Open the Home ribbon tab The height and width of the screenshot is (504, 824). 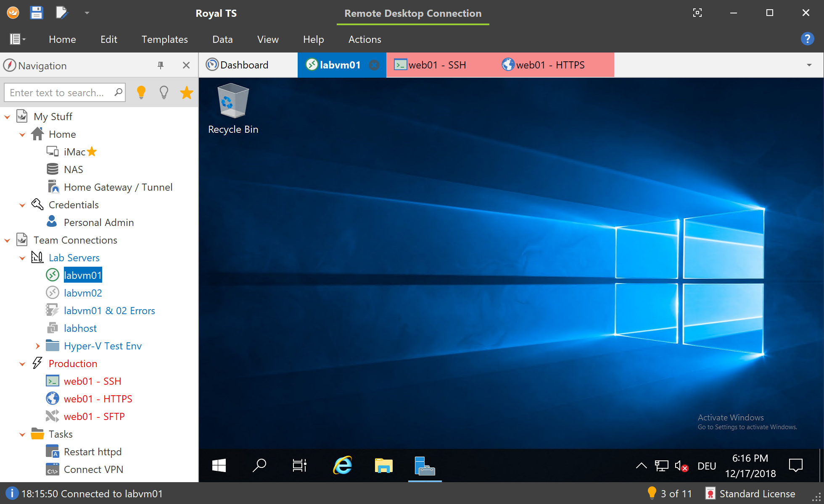[62, 39]
